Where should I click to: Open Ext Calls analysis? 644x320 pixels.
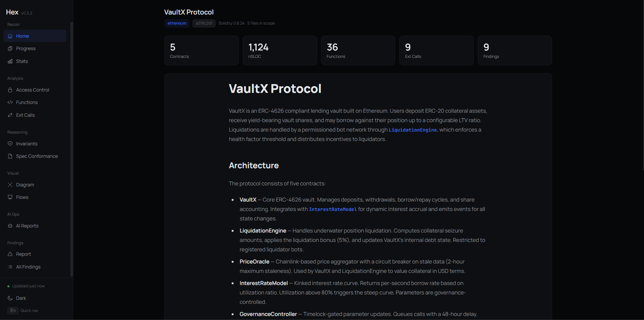pos(25,115)
